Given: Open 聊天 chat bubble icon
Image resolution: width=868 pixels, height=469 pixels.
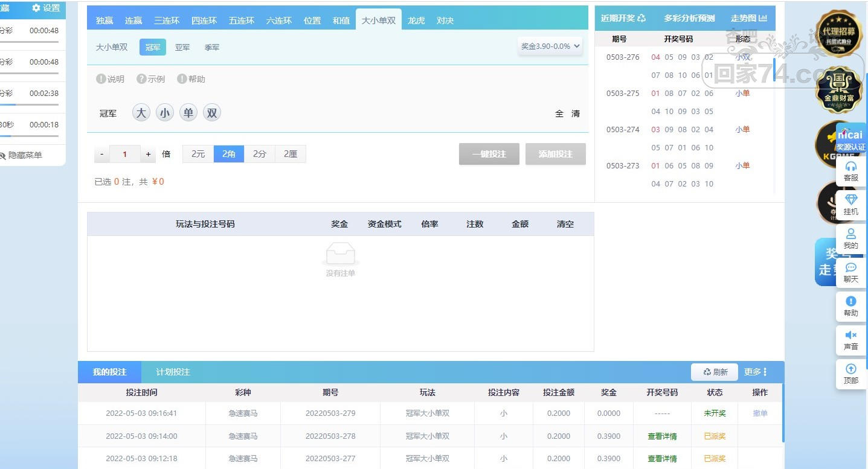Looking at the screenshot, I should click(x=851, y=267).
